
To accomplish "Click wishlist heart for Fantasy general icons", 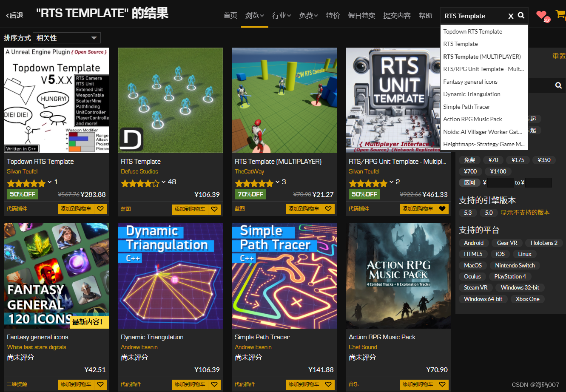I will pos(100,384).
